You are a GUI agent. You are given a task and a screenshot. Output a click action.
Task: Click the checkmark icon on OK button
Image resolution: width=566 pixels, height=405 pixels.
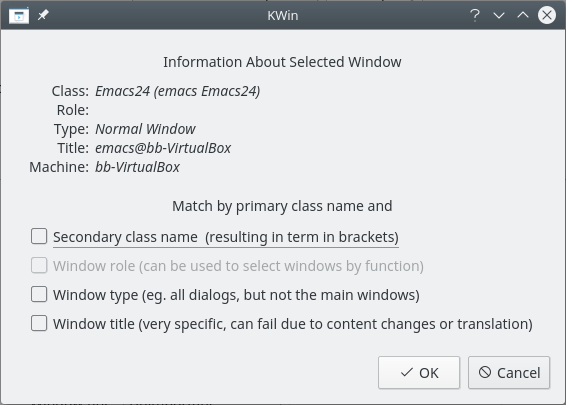[x=407, y=372]
